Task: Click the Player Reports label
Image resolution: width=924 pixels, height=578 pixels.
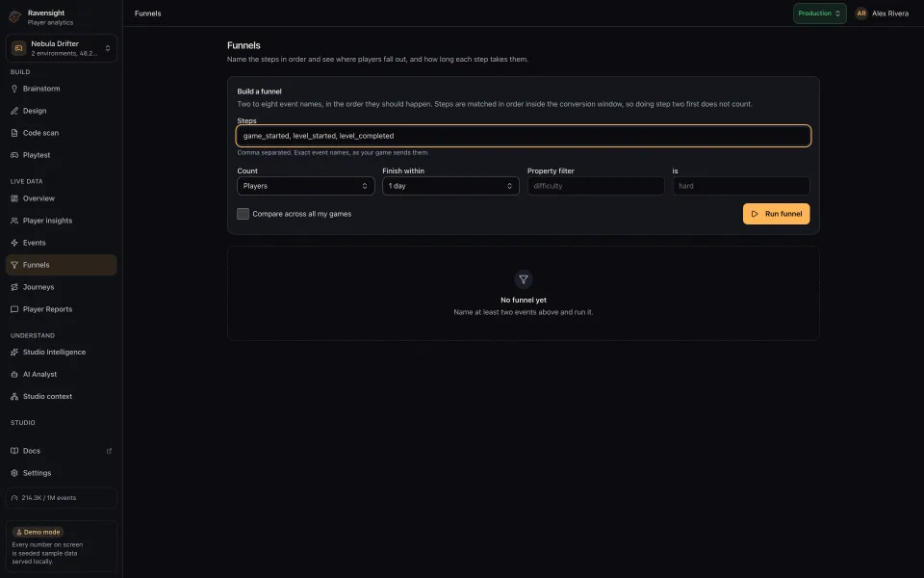Action: point(48,309)
